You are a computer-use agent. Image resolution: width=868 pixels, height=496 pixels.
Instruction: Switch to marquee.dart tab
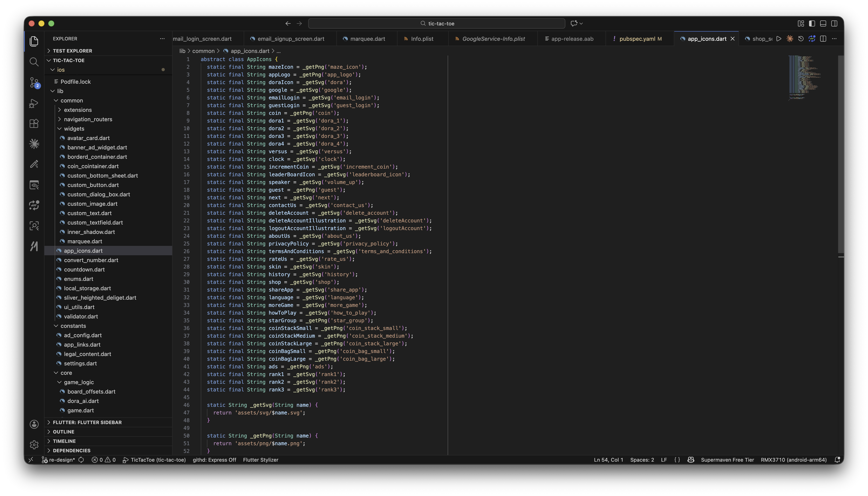click(x=367, y=39)
